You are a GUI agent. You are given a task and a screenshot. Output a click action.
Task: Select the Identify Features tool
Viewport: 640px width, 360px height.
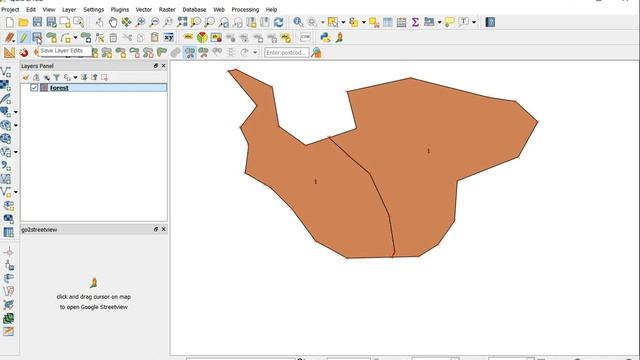coord(298,22)
